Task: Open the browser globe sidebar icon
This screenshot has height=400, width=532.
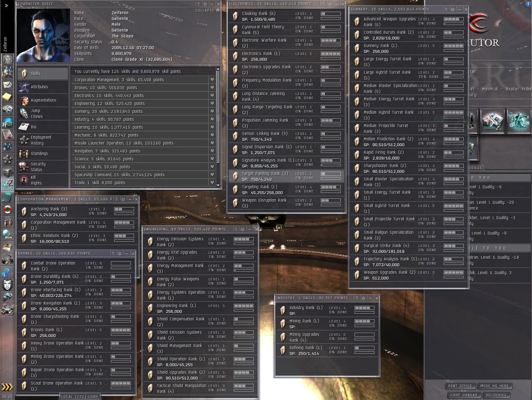Action: pos(7,234)
